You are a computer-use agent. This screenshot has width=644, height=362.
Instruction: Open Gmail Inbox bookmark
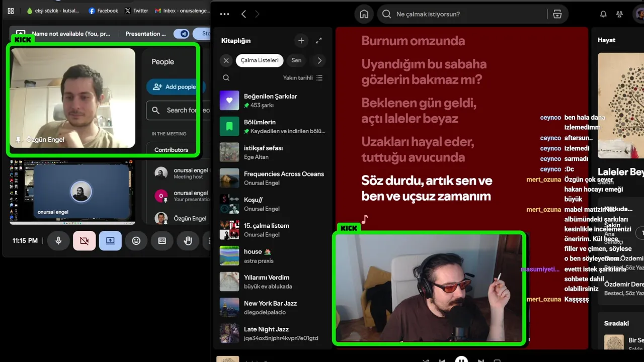click(x=182, y=11)
